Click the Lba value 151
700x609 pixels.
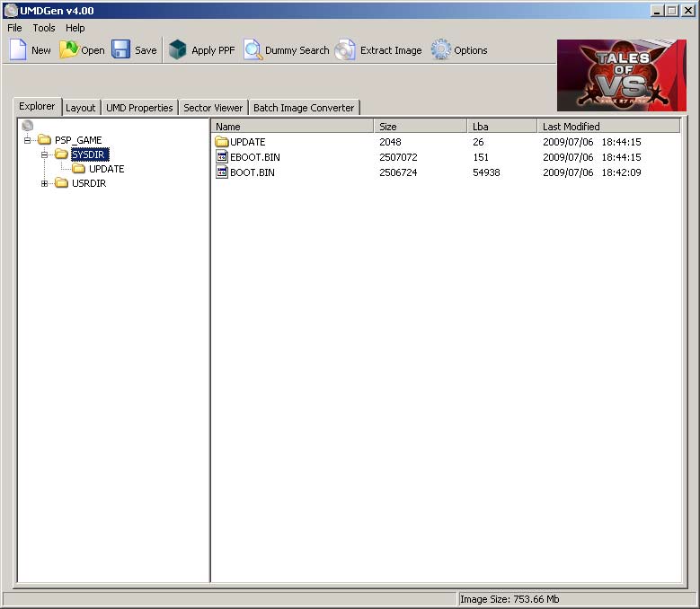481,157
